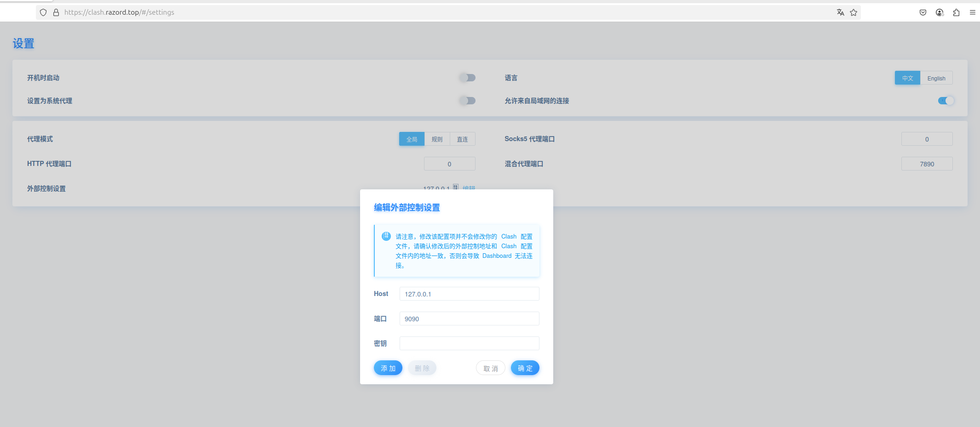Open the Pocket save icon
The image size is (980, 427).
click(923, 12)
